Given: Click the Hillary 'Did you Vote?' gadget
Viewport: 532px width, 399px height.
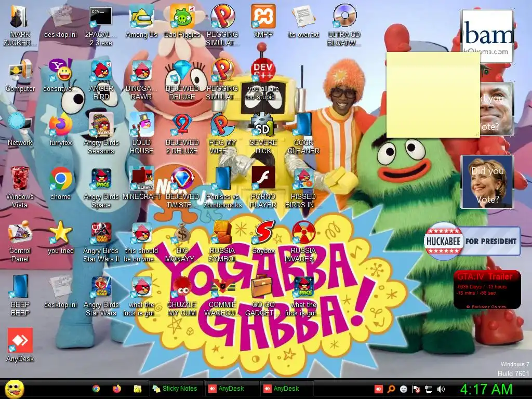Looking at the screenshot, I should (487, 182).
